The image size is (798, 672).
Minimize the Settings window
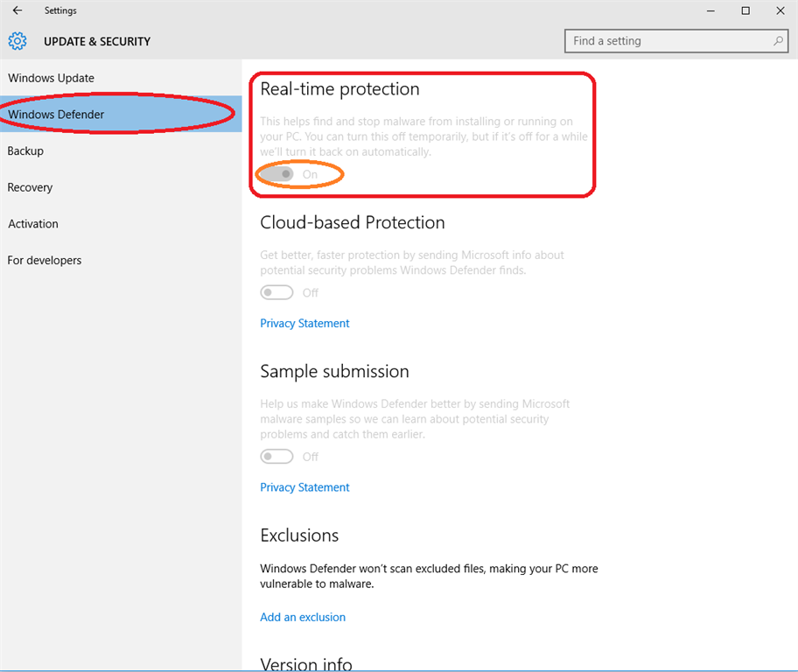(x=711, y=10)
